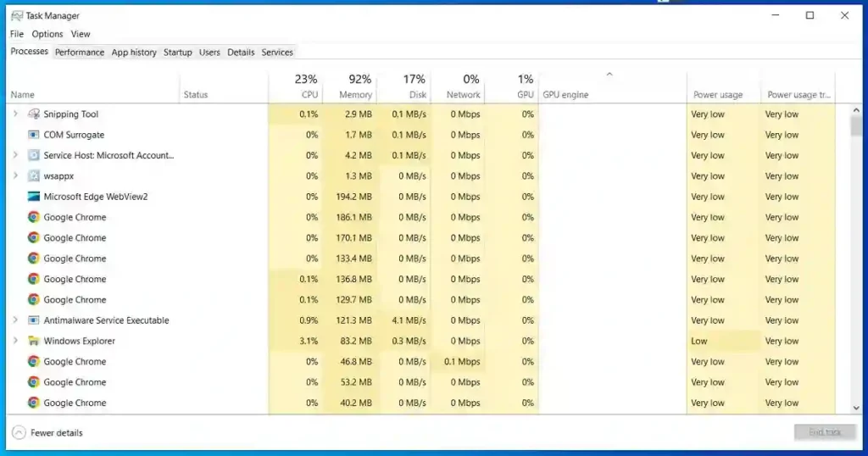Click the scrollbar down arrow
Screen dimensions: 868x456
coord(856,408)
